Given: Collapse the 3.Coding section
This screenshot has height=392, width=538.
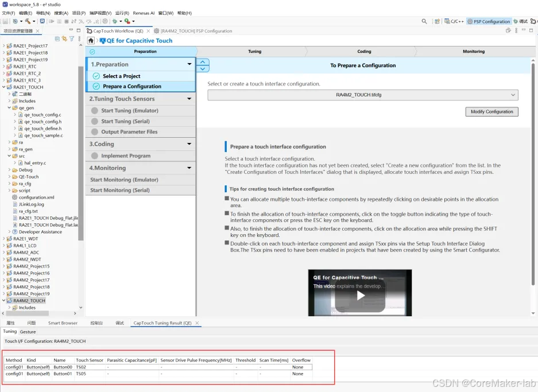Looking at the screenshot, I should click(189, 143).
